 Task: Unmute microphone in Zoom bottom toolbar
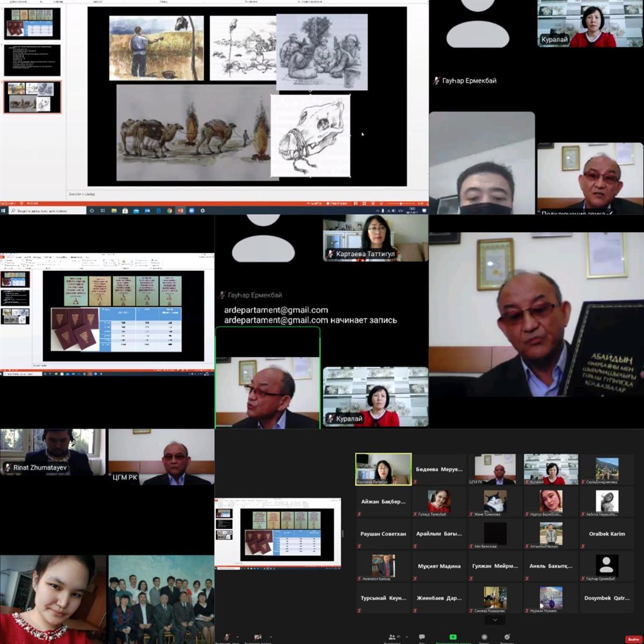(x=226, y=637)
